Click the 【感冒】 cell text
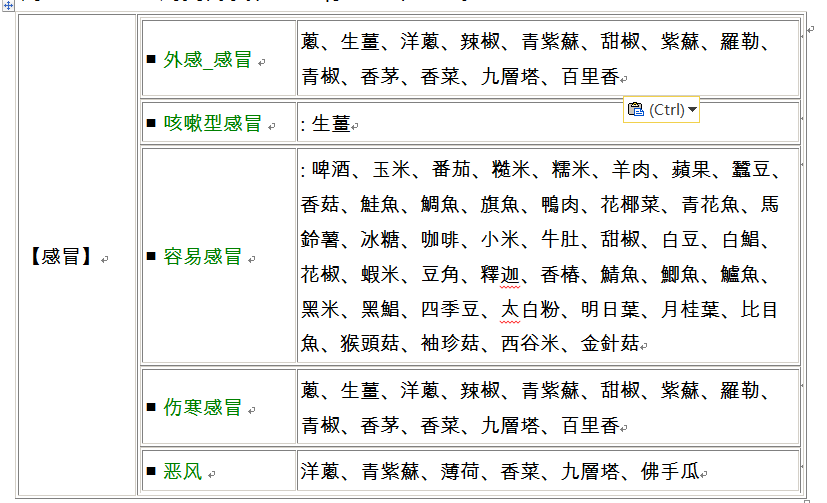Viewport: 827px width, 503px height. tap(61, 256)
